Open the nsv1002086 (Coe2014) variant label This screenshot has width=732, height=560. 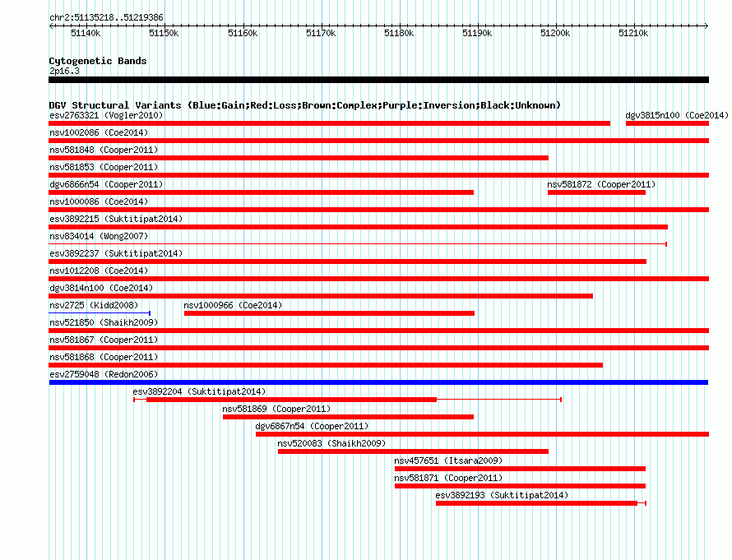pos(99,132)
